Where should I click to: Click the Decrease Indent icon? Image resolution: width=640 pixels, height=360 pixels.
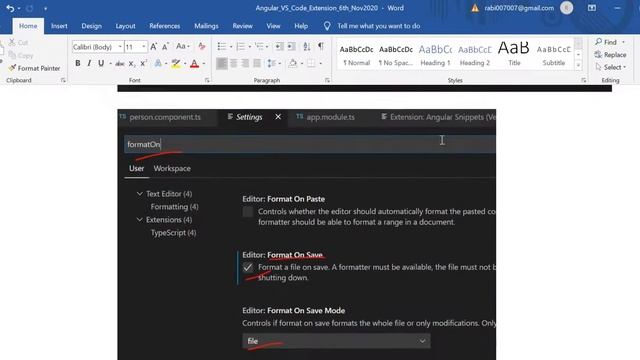point(279,47)
